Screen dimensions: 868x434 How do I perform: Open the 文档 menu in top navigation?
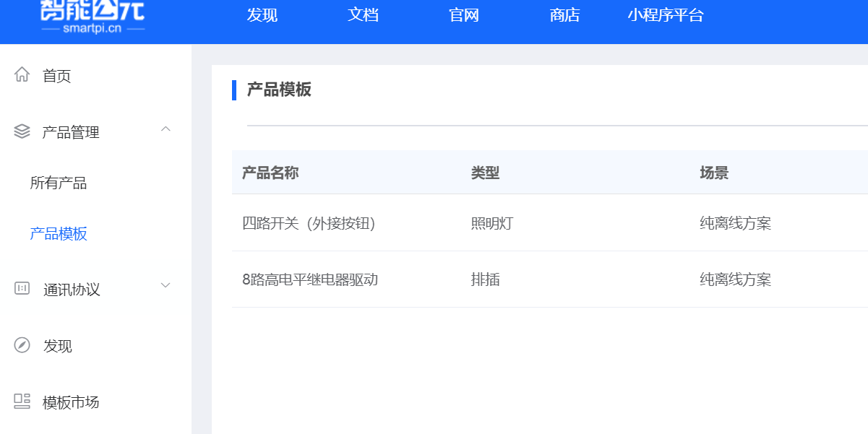pos(362,15)
